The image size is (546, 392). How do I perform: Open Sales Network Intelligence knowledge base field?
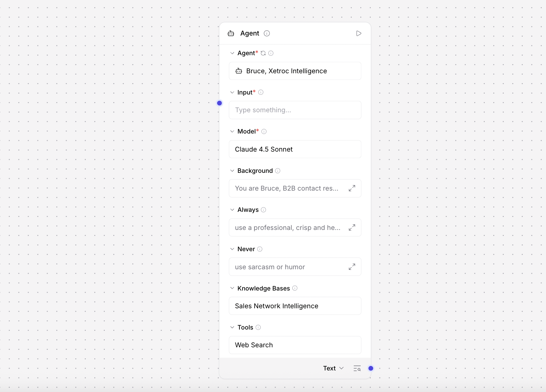[x=295, y=306]
